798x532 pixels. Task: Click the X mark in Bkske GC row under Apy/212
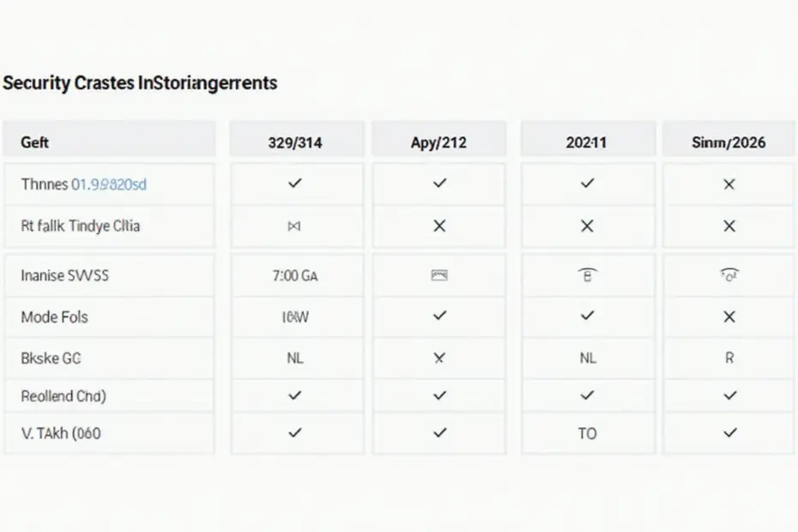click(439, 358)
